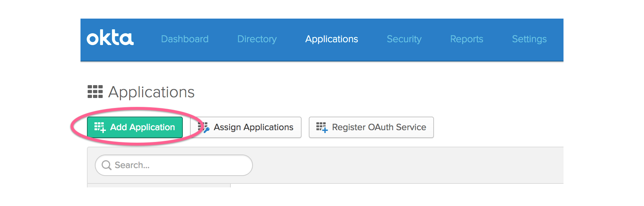Select the Applications navigation item
This screenshot has height=206, width=644.
pos(331,39)
